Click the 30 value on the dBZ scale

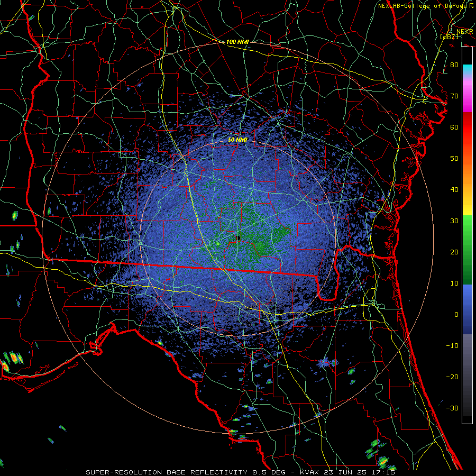tap(454, 221)
